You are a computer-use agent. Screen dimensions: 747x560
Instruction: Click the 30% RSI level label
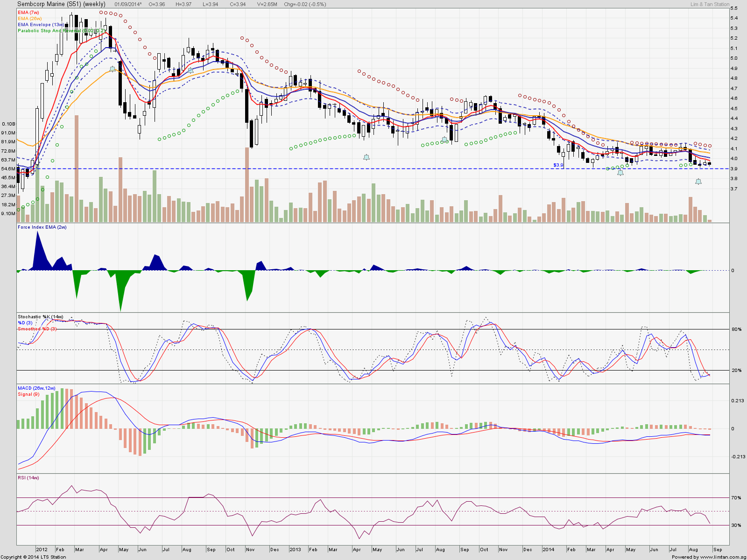pyautogui.click(x=736, y=525)
